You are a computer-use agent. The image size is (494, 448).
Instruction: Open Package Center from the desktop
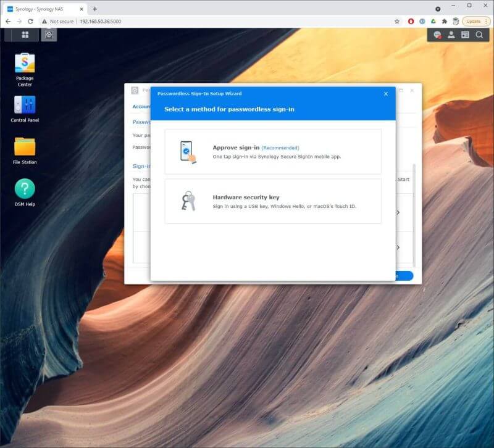[x=23, y=65]
